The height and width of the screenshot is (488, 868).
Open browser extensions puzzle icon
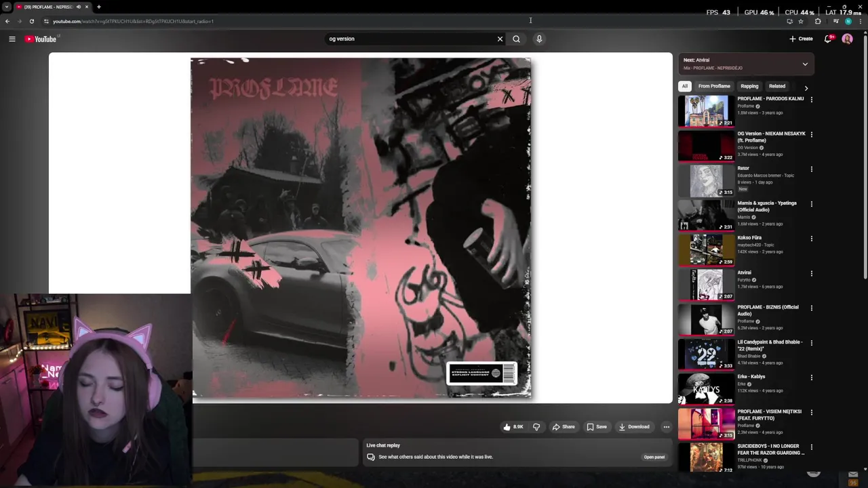(818, 21)
